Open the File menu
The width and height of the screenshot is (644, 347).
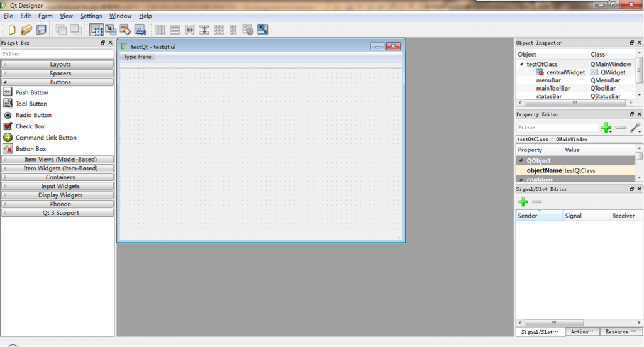pos(8,16)
